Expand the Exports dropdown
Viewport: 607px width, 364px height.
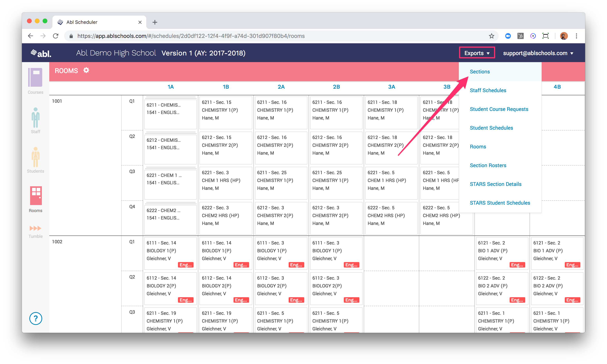[477, 53]
